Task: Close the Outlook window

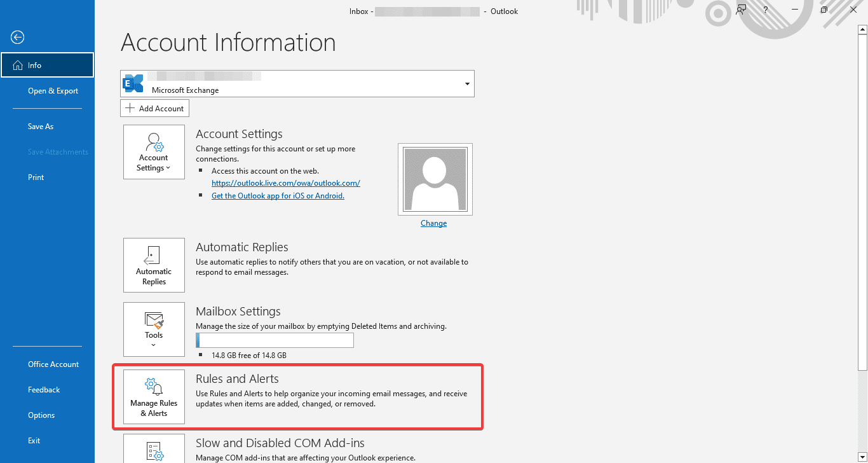Action: [853, 10]
